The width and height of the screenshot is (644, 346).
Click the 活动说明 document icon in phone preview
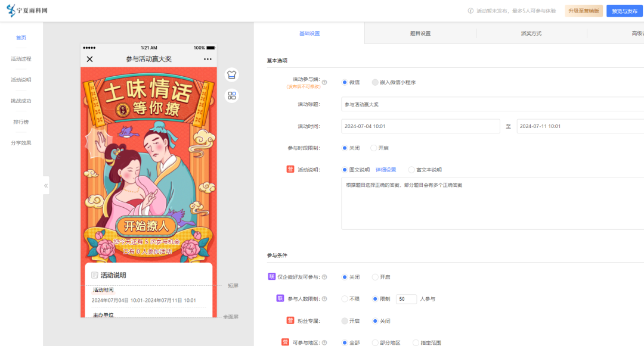[x=94, y=275]
